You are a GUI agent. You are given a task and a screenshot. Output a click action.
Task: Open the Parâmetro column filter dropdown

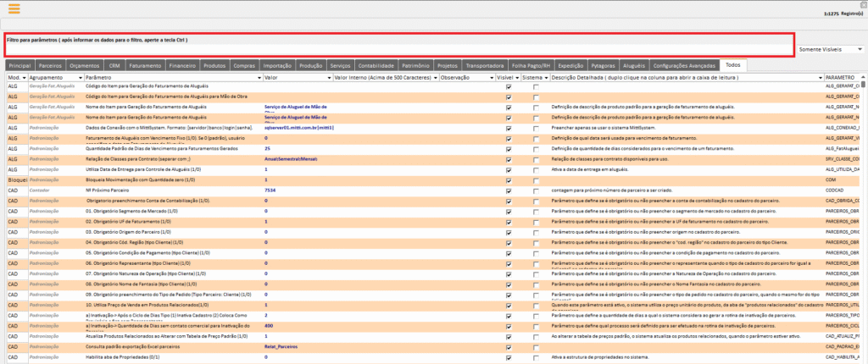coord(259,78)
